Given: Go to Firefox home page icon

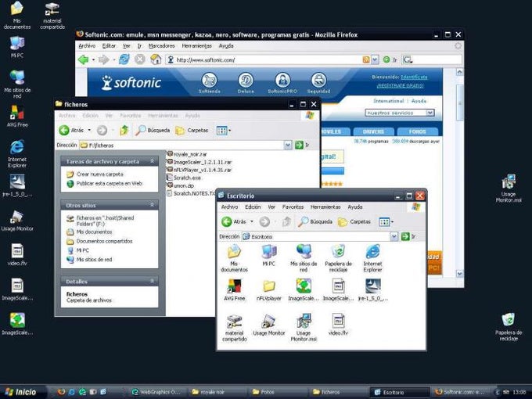Looking at the screenshot, I should [x=156, y=59].
